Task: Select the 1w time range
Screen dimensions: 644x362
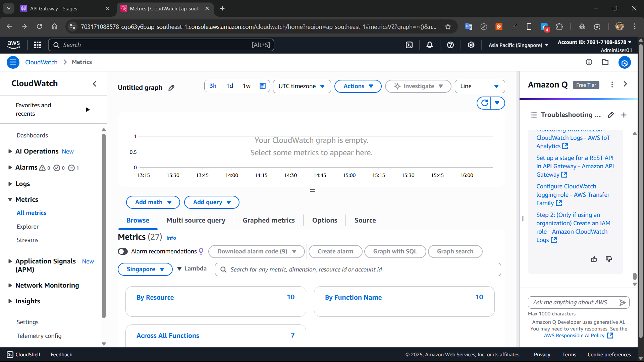Action: [247, 86]
